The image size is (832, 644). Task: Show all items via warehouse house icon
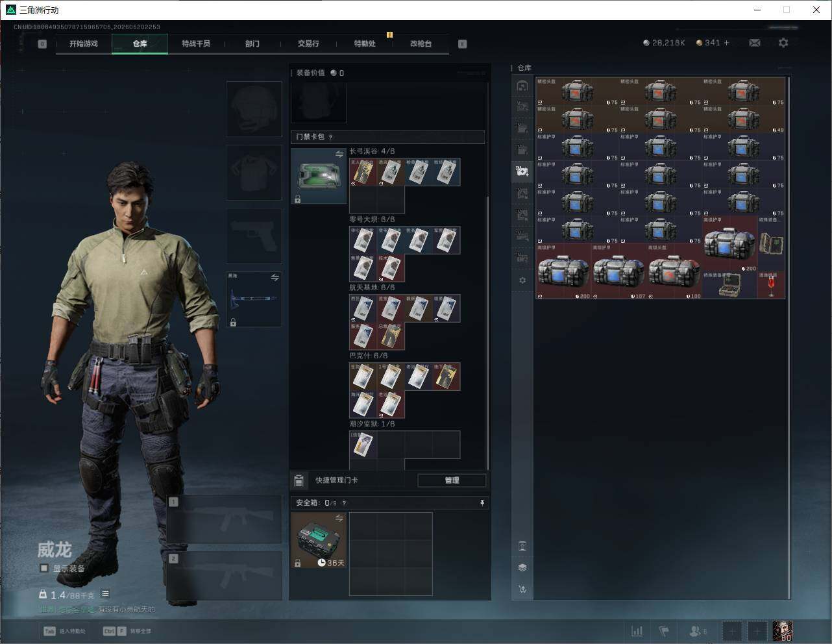point(522,86)
